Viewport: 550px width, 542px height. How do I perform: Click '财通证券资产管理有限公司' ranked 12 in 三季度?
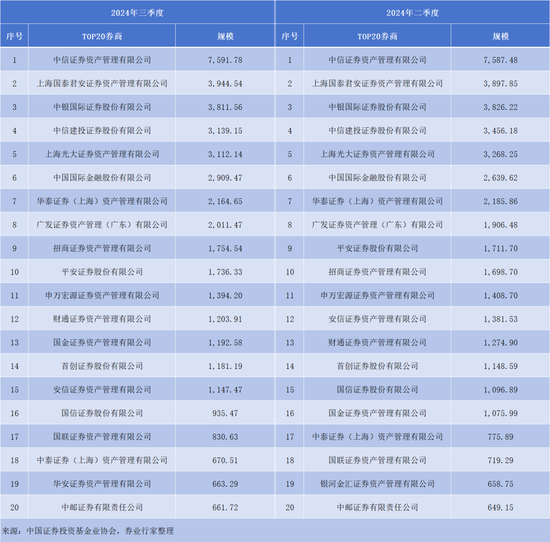click(102, 319)
